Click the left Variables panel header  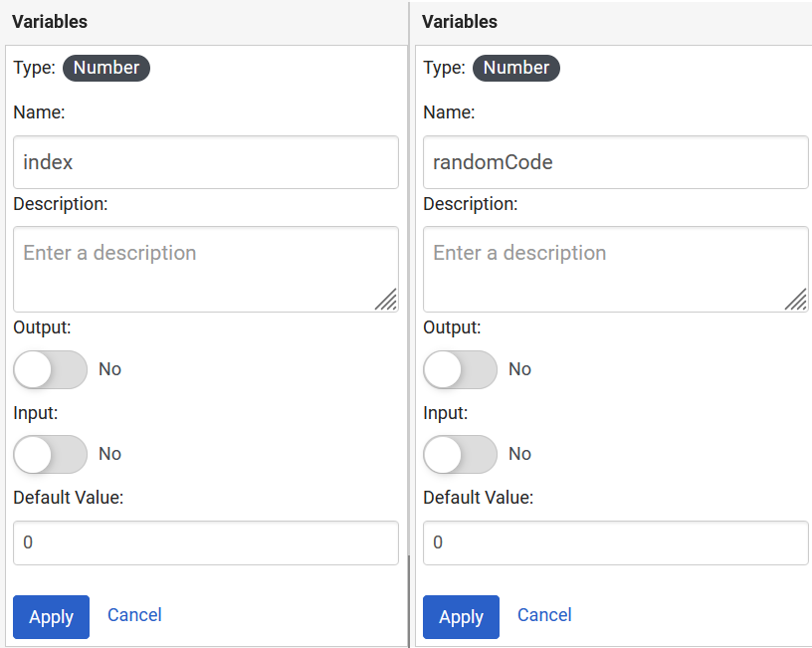pos(50,21)
